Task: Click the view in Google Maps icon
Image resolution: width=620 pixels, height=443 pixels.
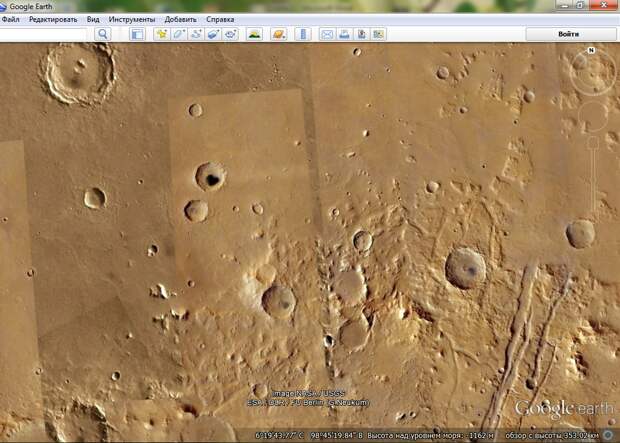Action: 378,34
